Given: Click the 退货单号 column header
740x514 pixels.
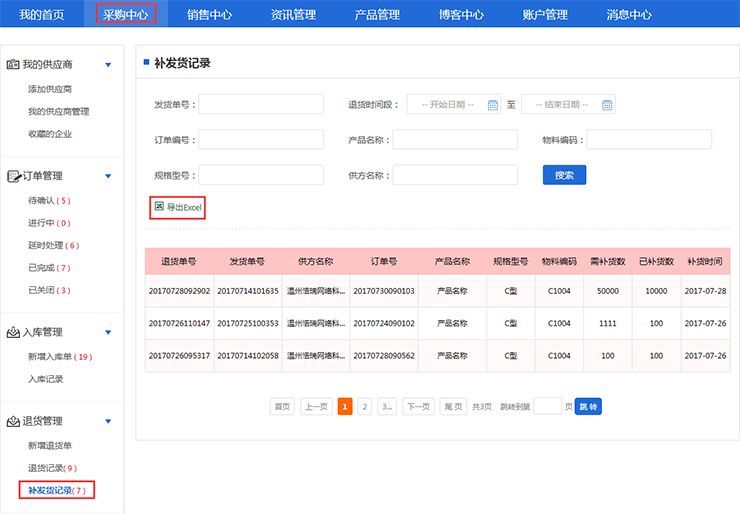Looking at the screenshot, I should (179, 261).
